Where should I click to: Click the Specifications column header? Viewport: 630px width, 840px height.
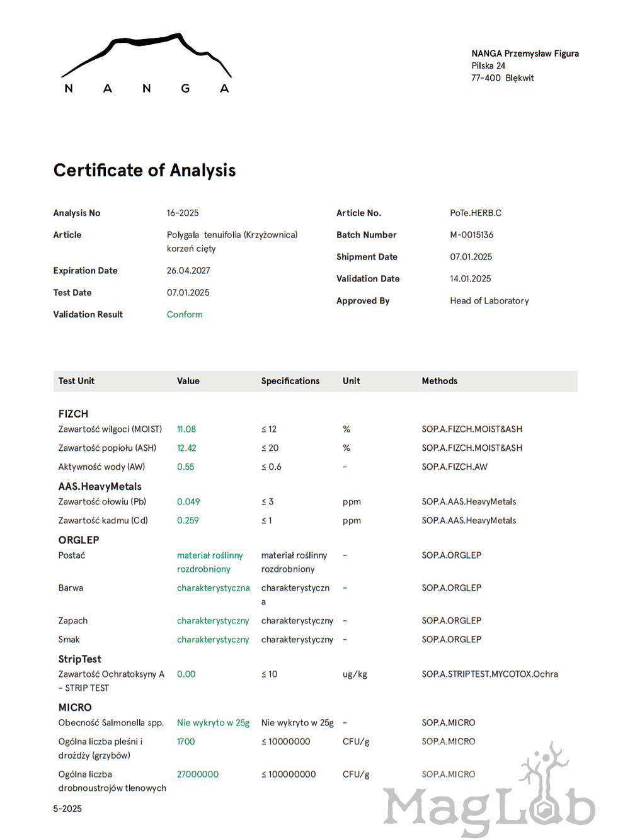pyautogui.click(x=290, y=381)
